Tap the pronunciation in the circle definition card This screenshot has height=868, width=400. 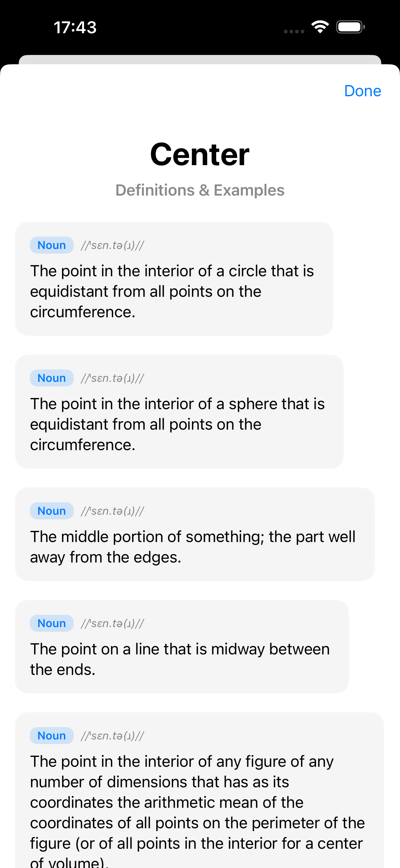113,245
